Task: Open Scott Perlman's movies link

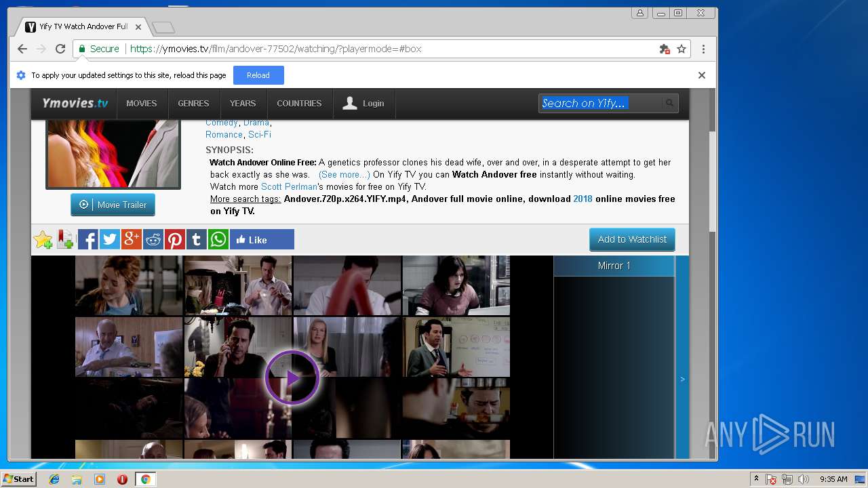Action: point(290,186)
